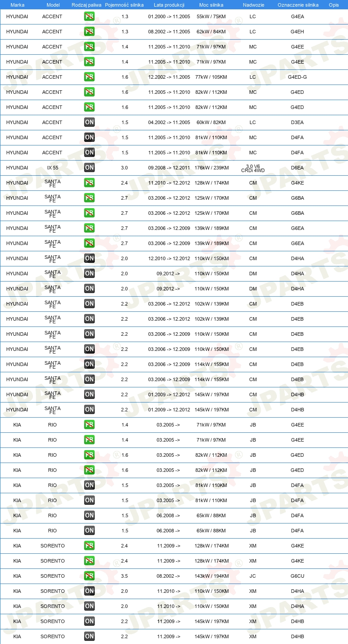Select the body cell 3.0 V6 CRDi 4WD
Image resolution: width=348 pixels, height=644 pixels.
(253, 168)
